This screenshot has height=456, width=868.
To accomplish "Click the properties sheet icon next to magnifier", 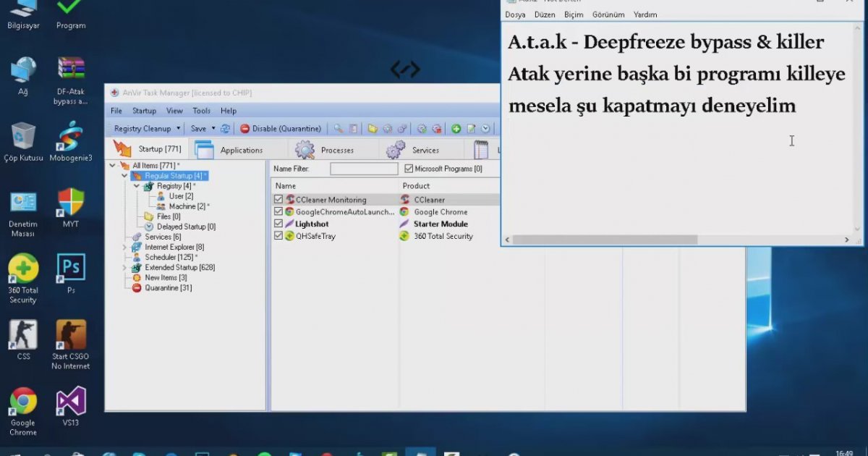I will click(353, 129).
